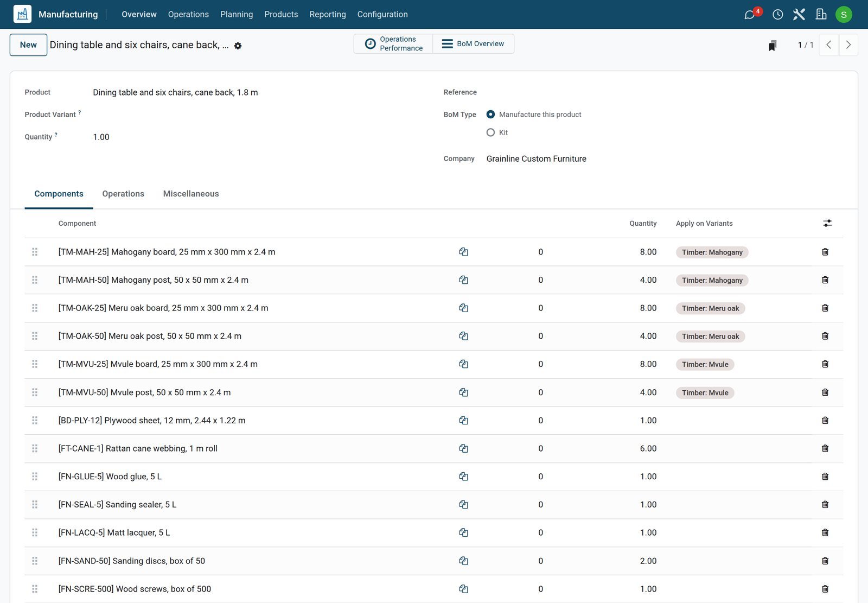Delete the Mahogany board component row

click(x=825, y=252)
